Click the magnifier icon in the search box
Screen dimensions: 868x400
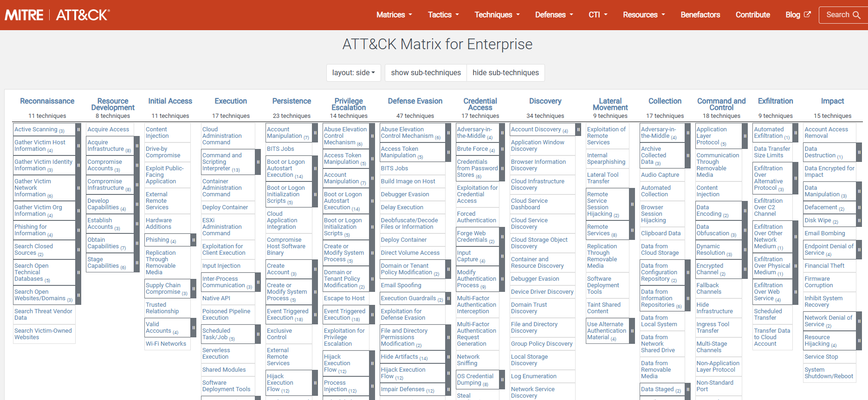tap(856, 15)
